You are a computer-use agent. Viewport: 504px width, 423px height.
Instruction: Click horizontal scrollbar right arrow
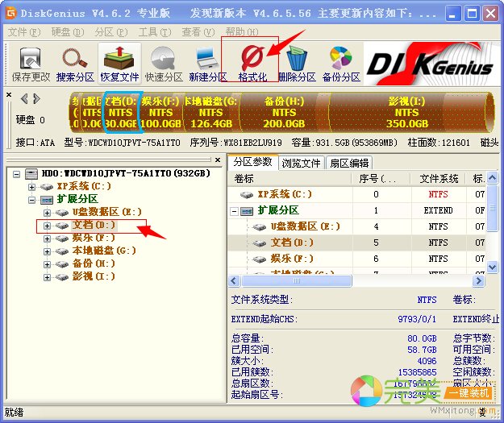coord(479,281)
